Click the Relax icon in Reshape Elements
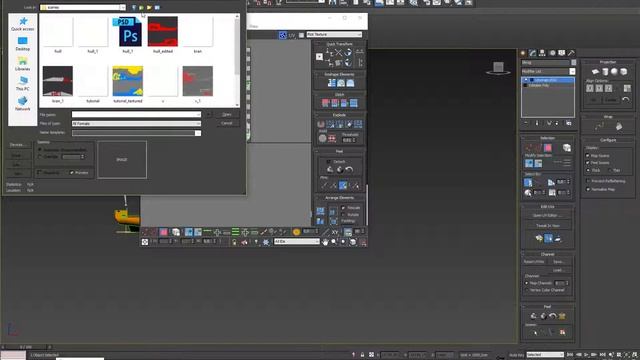Viewport: 640px width, 360px height. 341,83
